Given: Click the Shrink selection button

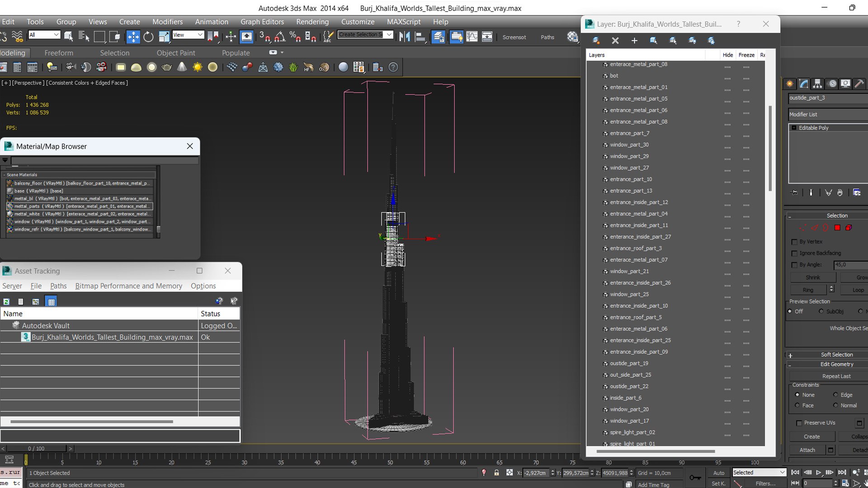Looking at the screenshot, I should click(813, 277).
